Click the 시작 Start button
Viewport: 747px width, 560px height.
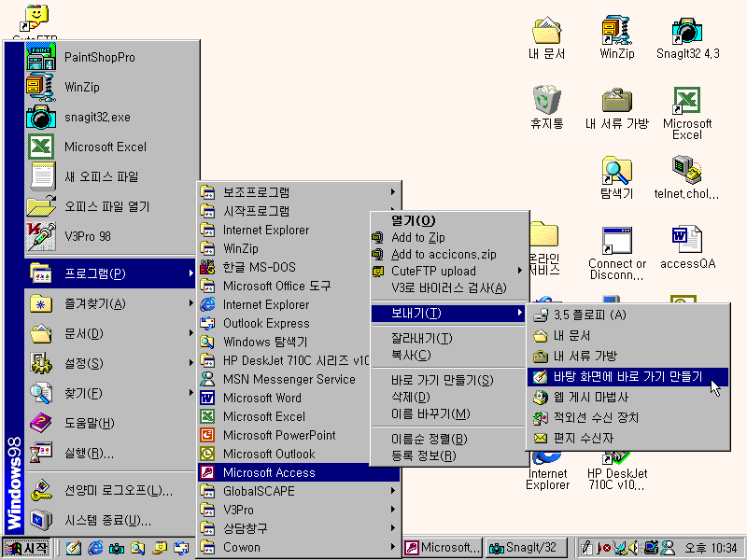pyautogui.click(x=27, y=548)
